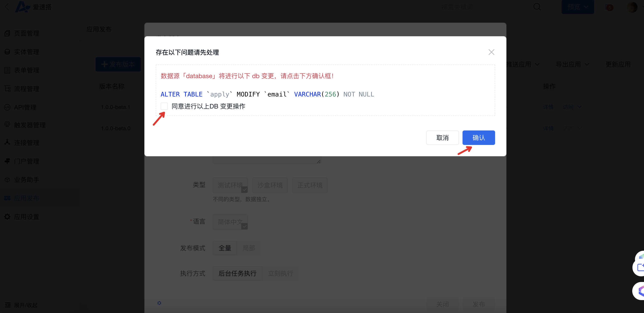Viewport: 644px width, 313px height.
Task: Select 简体中文 language option
Action: point(230,222)
